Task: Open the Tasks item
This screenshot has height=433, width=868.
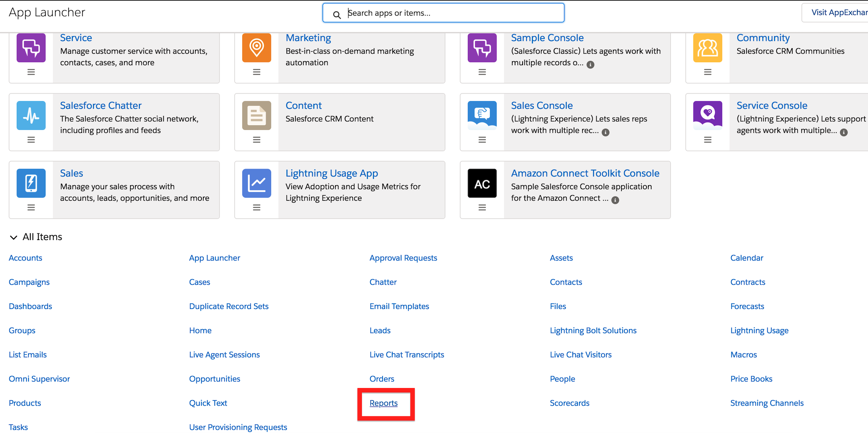Action: point(18,427)
